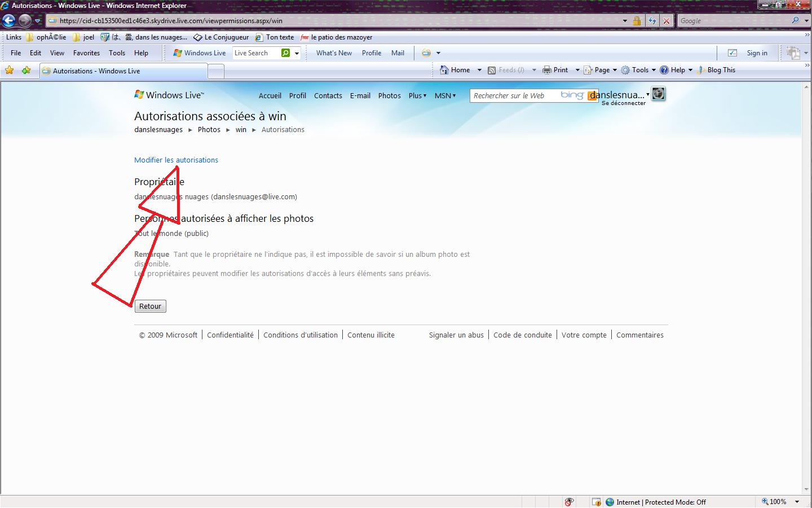
Task: Click the browser Forward arrow button
Action: (x=25, y=21)
